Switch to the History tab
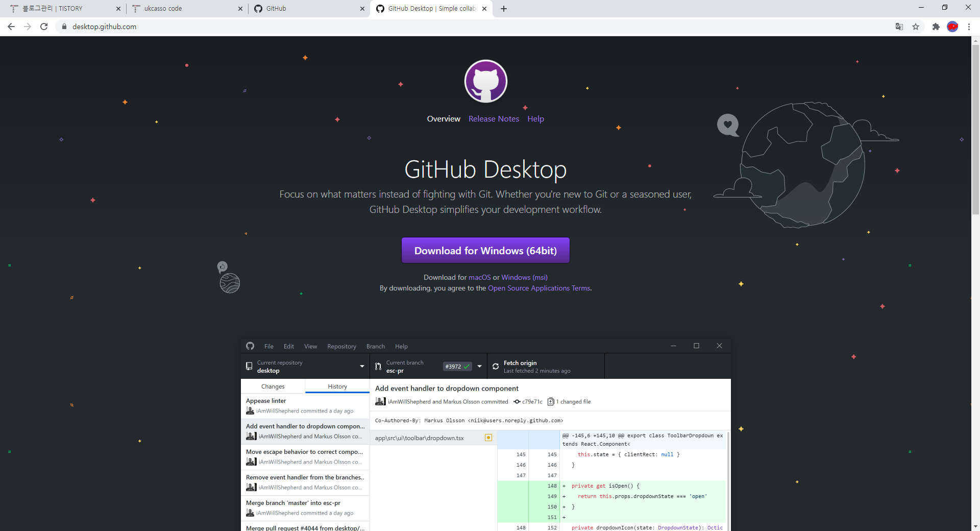Viewport: 980px width, 531px height. click(337, 387)
